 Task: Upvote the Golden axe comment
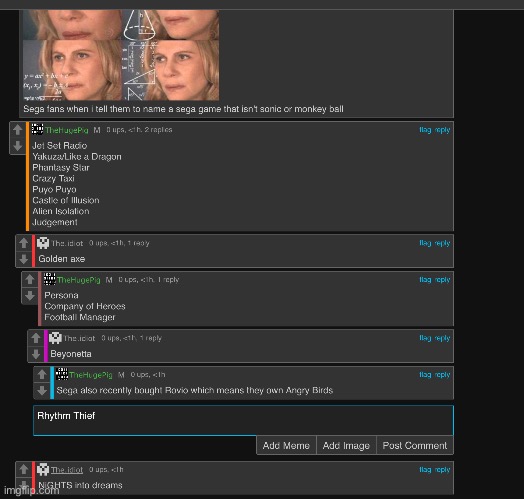(x=24, y=243)
